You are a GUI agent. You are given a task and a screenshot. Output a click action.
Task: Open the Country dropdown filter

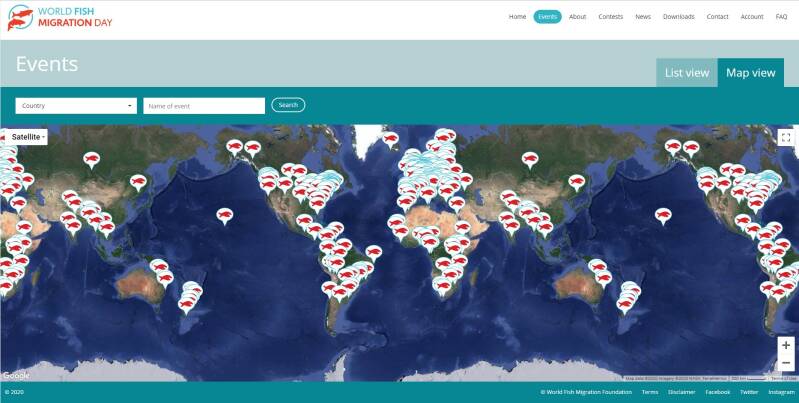(76, 106)
